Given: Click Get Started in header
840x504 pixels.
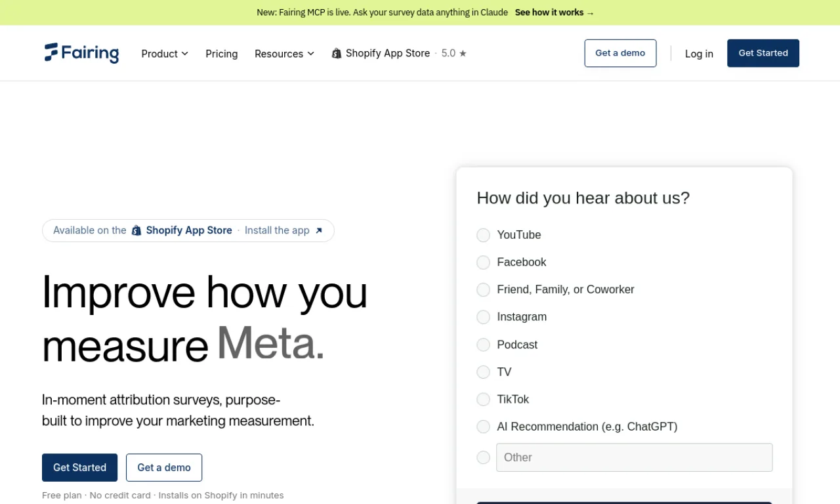Looking at the screenshot, I should (x=763, y=53).
